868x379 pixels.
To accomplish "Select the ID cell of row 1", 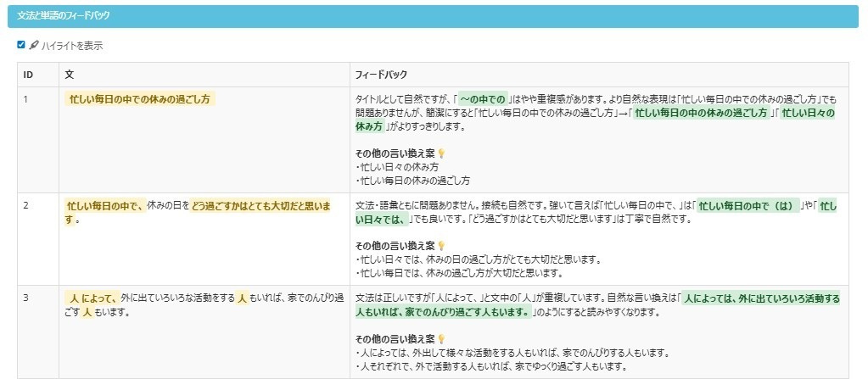I will pyautogui.click(x=26, y=98).
